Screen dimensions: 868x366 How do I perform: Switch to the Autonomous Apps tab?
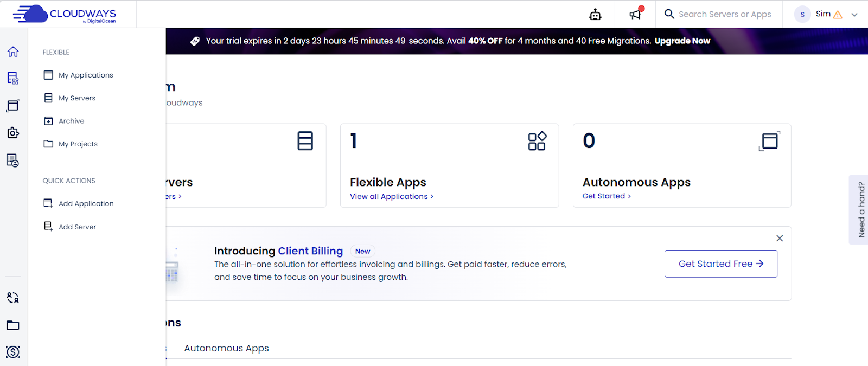click(226, 348)
